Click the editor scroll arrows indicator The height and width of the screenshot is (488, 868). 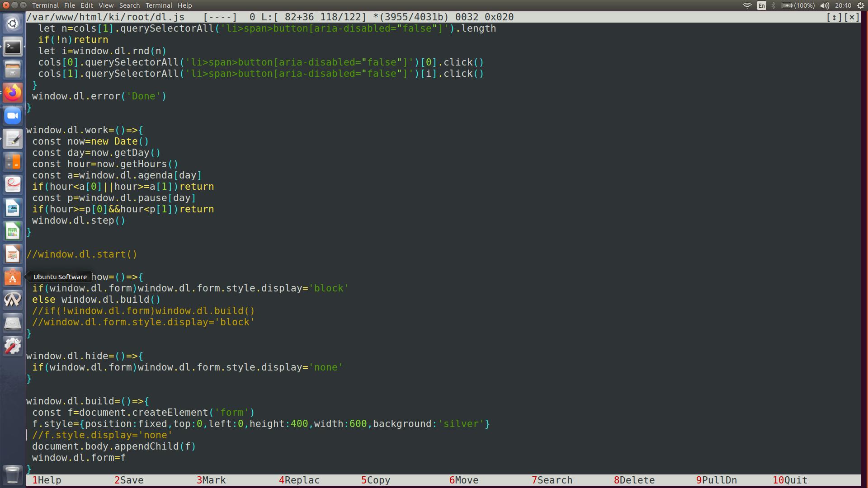pos(834,17)
